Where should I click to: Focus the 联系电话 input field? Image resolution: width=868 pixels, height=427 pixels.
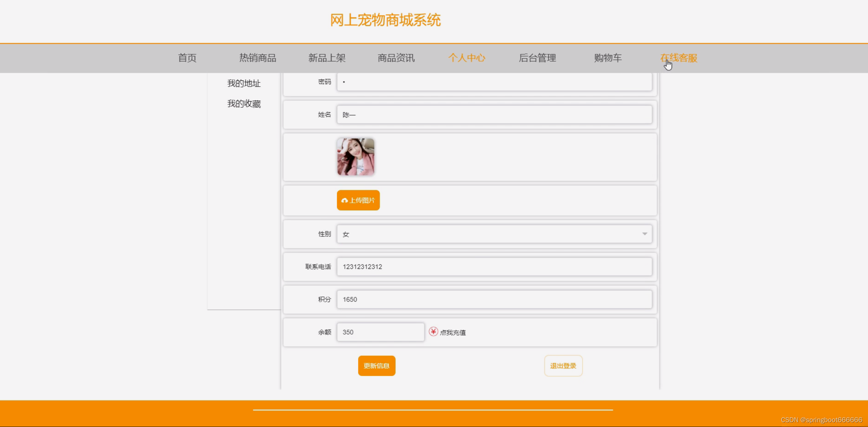click(x=494, y=267)
